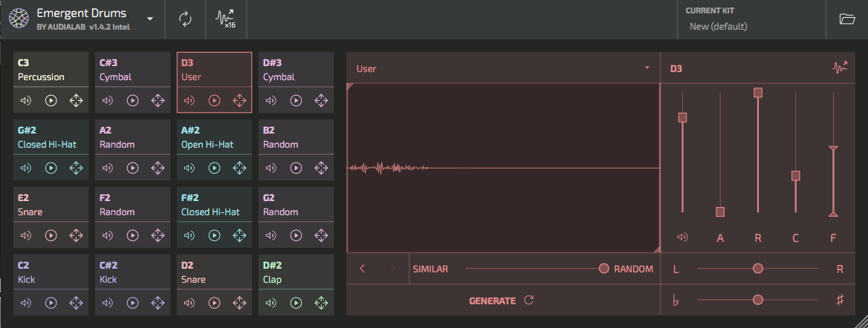Go to previous generated sample arrow

(362, 269)
